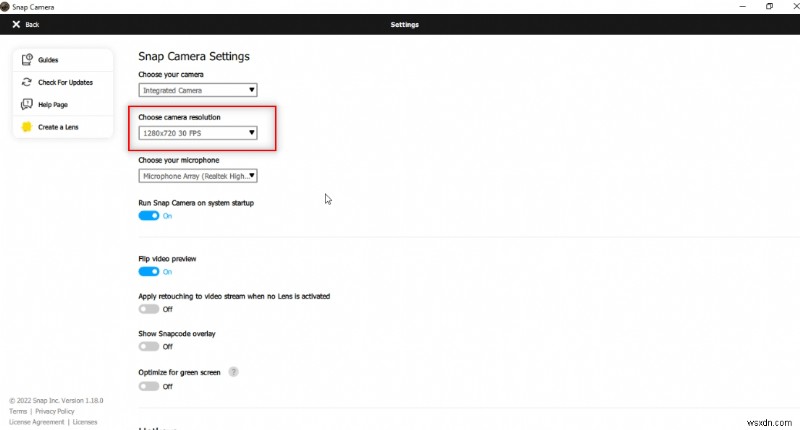
Task: Click the question mark help icon for green screen
Action: coord(233,372)
